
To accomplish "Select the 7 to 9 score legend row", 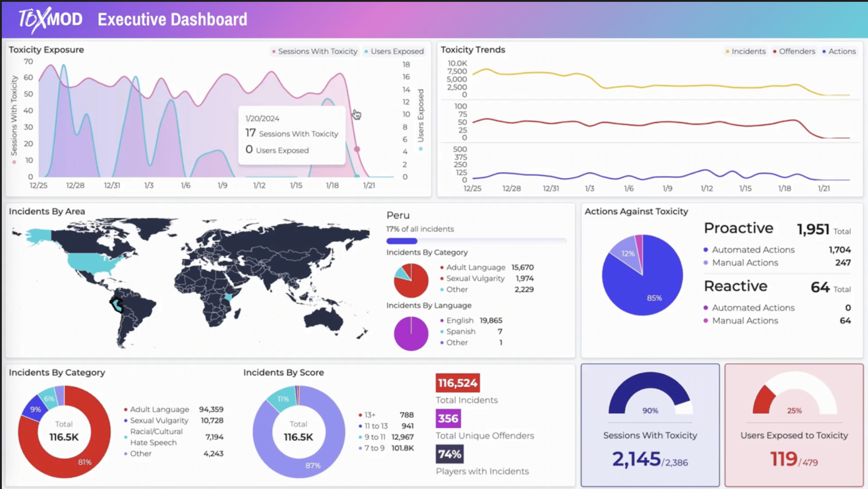I will click(x=386, y=448).
